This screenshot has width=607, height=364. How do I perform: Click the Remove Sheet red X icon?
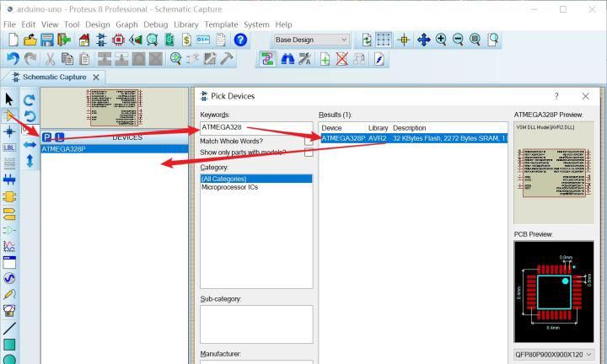tap(341, 59)
